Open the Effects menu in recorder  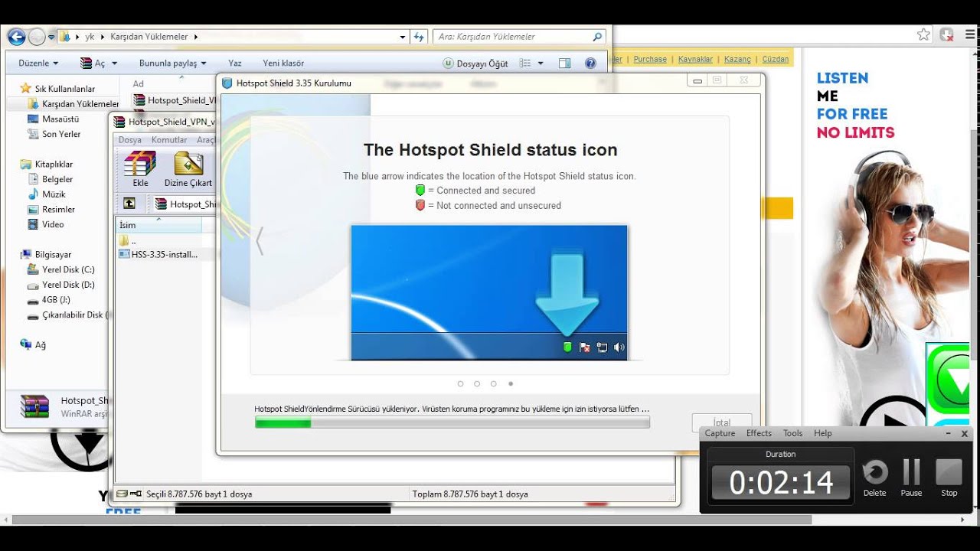click(x=759, y=433)
